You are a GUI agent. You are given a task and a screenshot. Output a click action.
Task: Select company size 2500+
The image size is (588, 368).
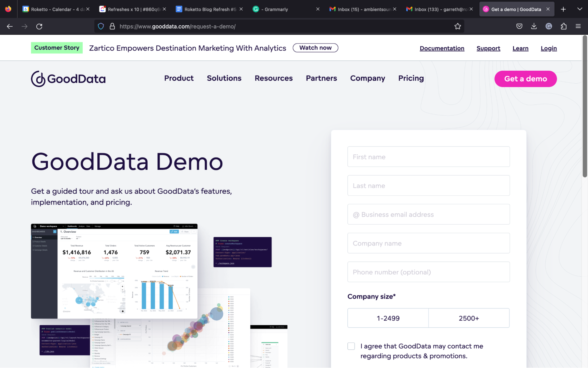click(x=469, y=318)
